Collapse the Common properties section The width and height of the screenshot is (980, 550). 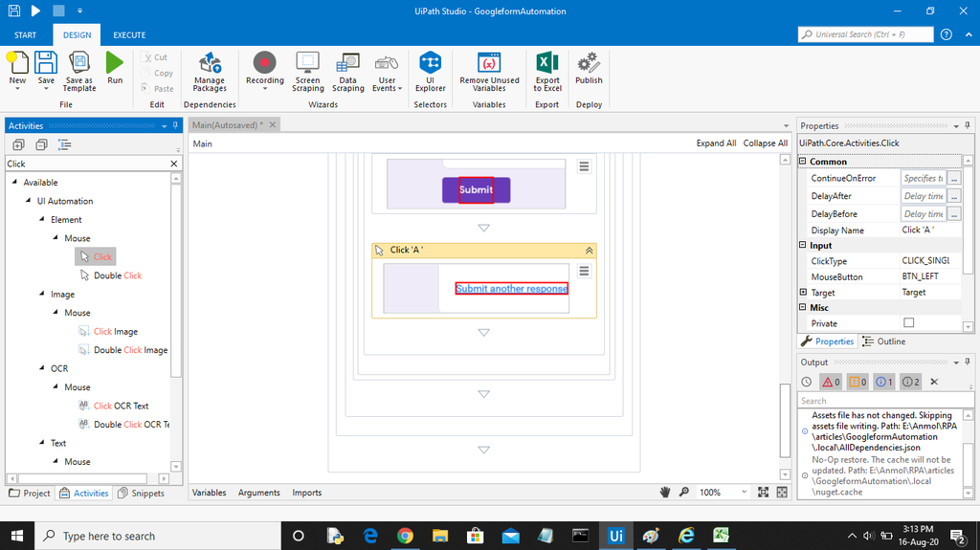coord(803,162)
